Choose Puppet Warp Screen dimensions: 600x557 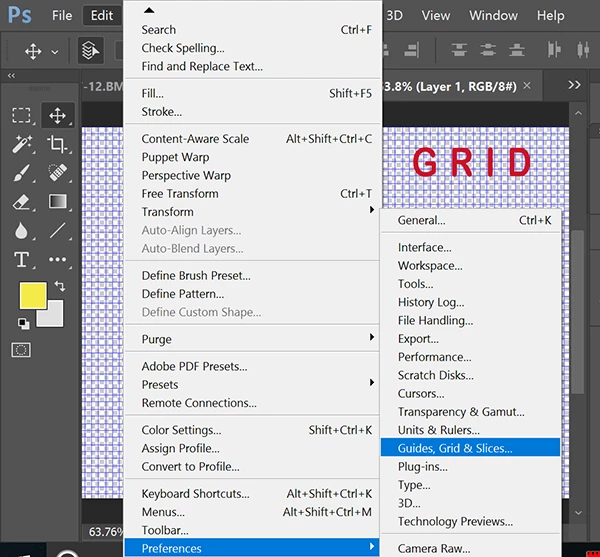coord(253,157)
